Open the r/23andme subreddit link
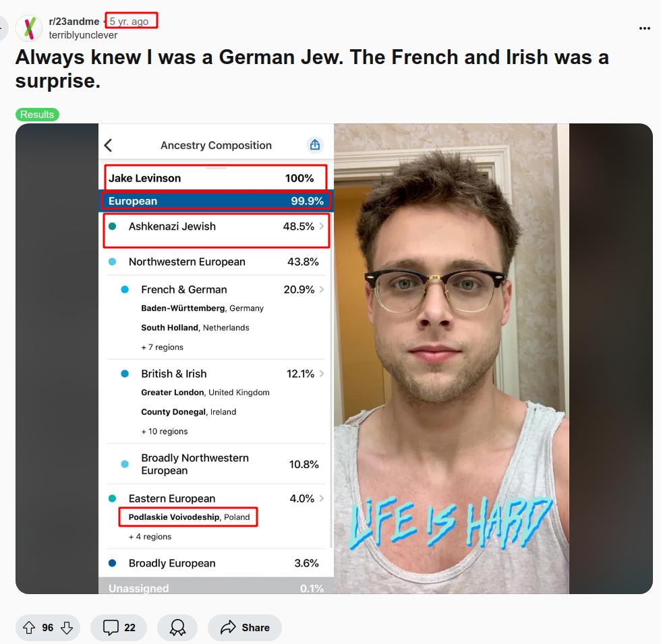The image size is (661, 644). (74, 21)
